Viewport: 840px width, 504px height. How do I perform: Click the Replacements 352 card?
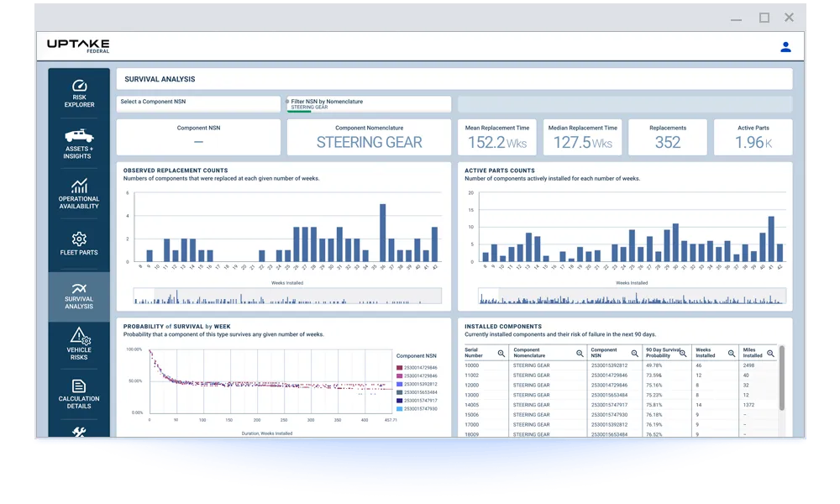(668, 137)
